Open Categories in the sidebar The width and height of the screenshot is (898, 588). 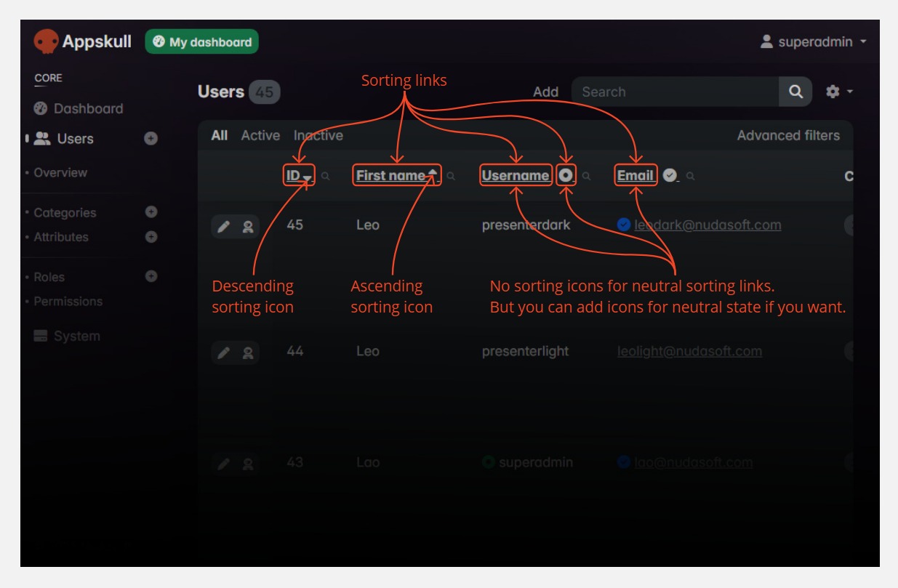65,212
